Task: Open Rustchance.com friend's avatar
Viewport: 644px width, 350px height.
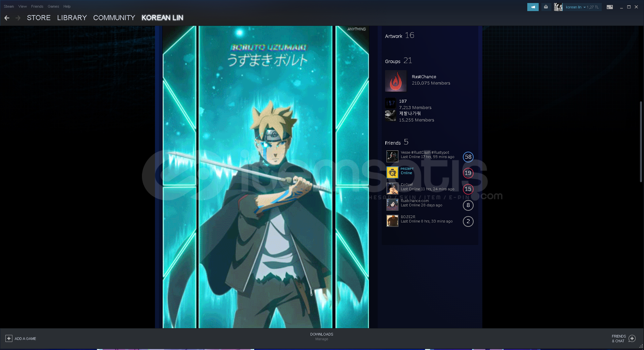Action: (x=392, y=204)
